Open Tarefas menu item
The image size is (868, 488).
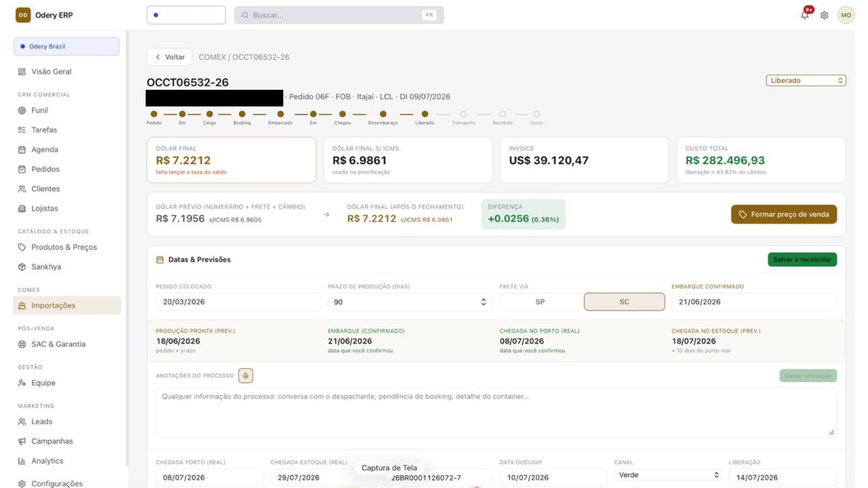(x=66, y=130)
